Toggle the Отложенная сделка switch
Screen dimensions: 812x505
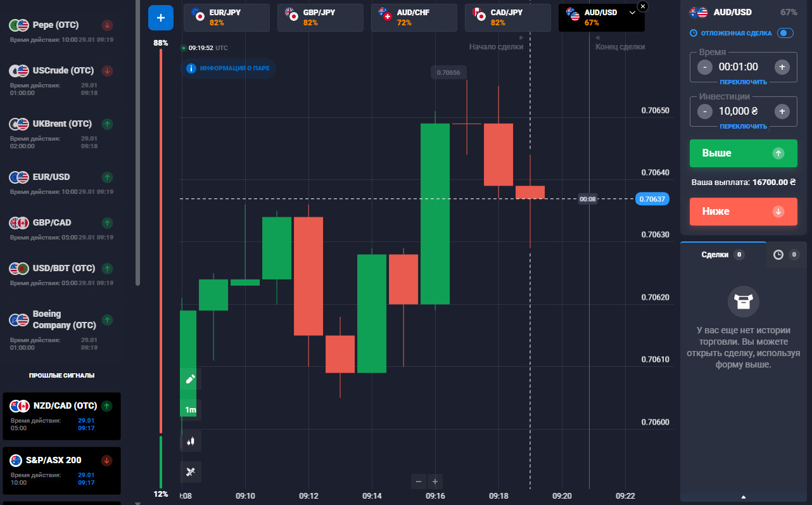[x=785, y=33]
